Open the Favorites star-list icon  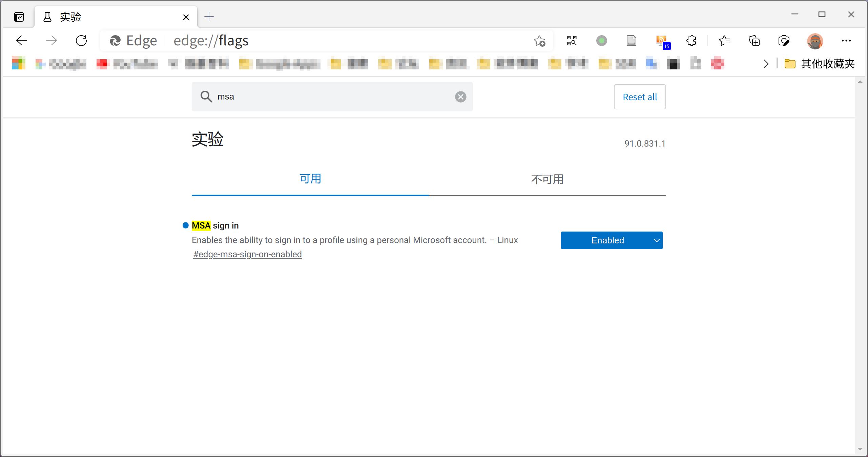[724, 41]
